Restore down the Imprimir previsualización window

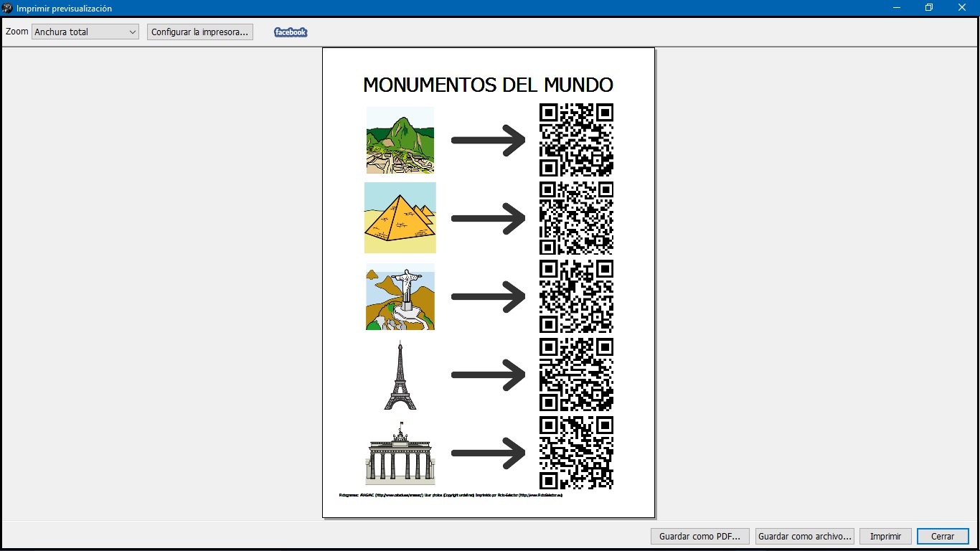click(929, 8)
